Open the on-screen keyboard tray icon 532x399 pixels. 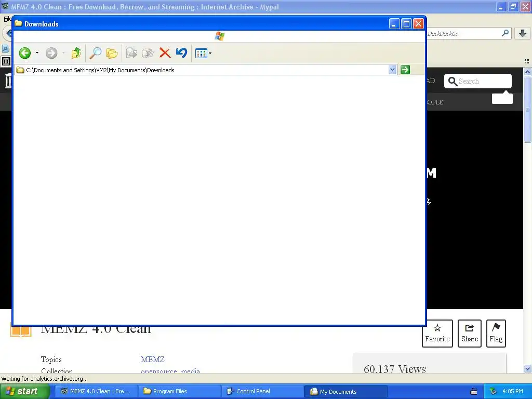click(474, 392)
